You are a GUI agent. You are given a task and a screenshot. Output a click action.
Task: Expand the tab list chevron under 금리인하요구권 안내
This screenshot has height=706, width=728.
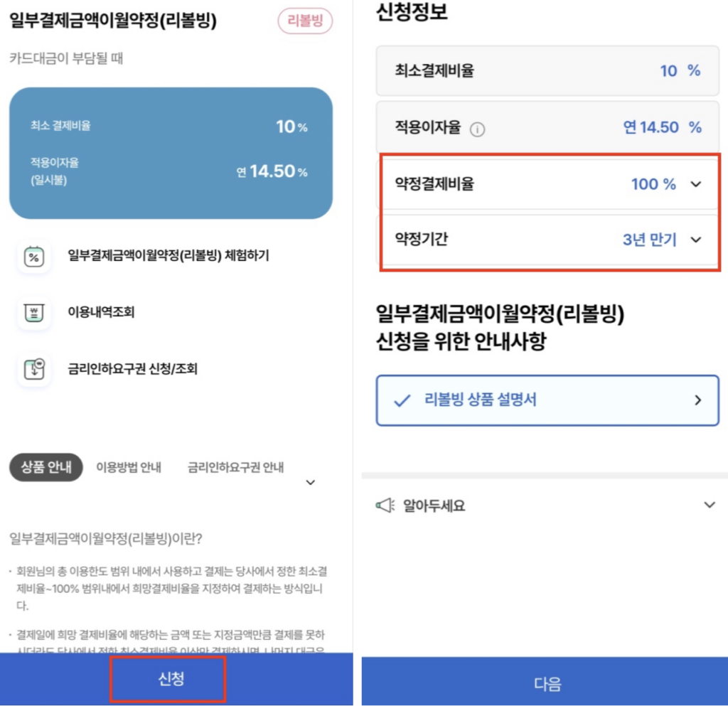(x=310, y=482)
